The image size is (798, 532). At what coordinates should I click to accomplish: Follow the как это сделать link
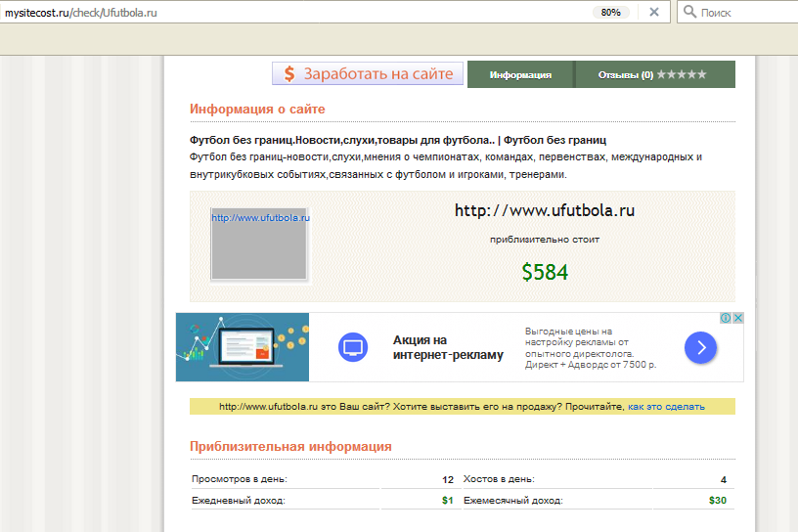point(666,406)
